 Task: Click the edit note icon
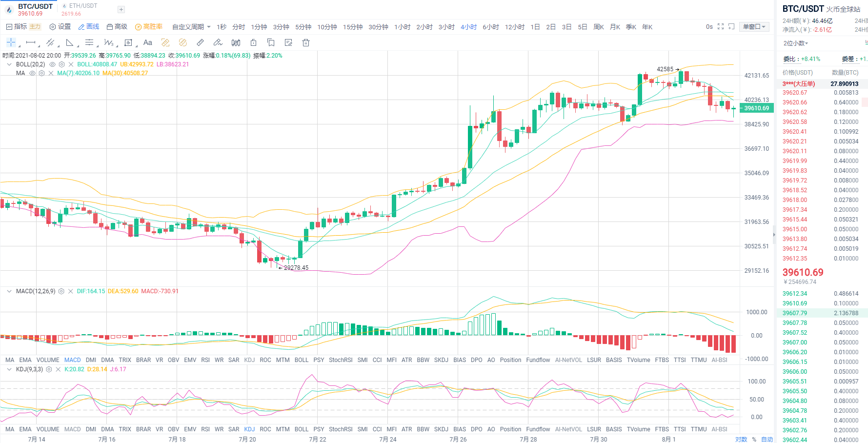[288, 42]
